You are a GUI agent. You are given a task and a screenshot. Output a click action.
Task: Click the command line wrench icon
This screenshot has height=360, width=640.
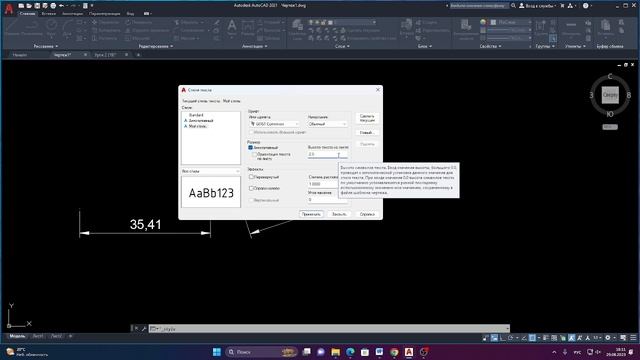tap(144, 328)
